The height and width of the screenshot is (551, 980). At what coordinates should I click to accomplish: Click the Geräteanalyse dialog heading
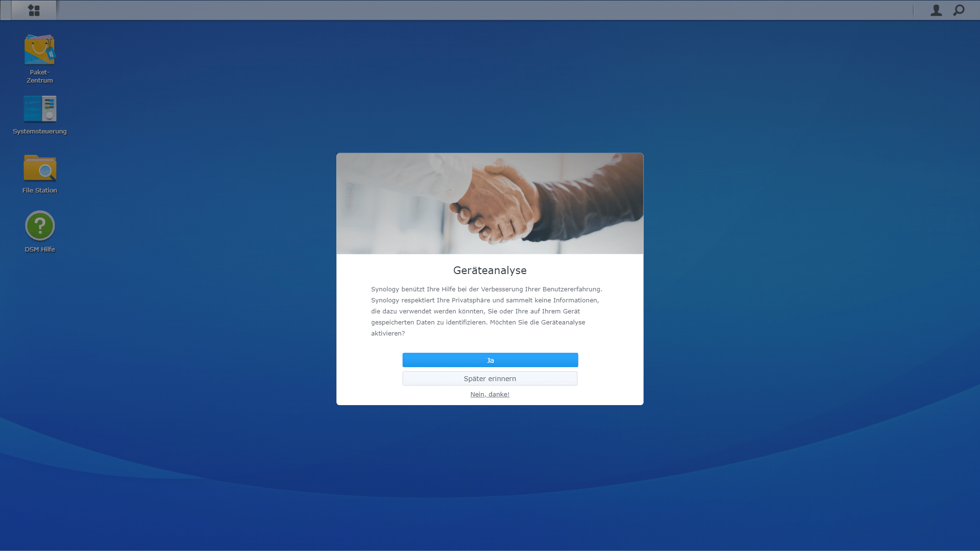(x=490, y=270)
